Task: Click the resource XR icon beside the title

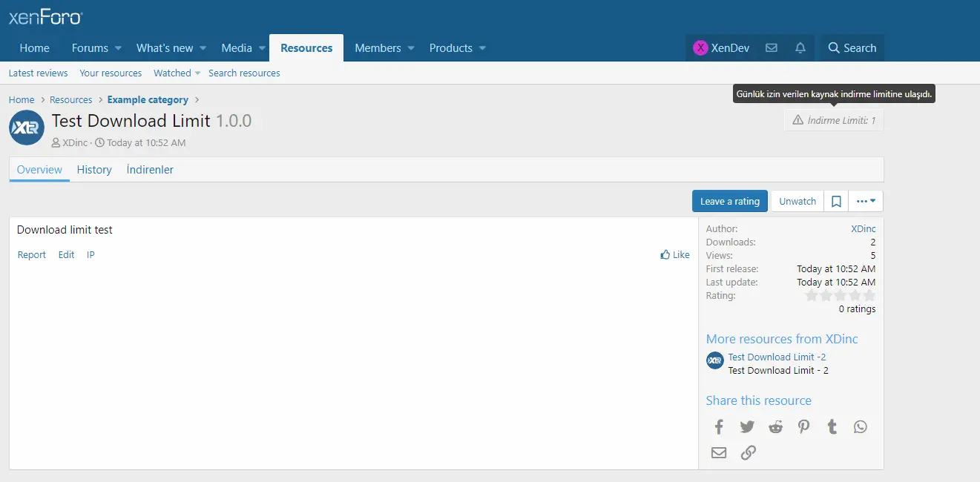Action: coord(27,128)
